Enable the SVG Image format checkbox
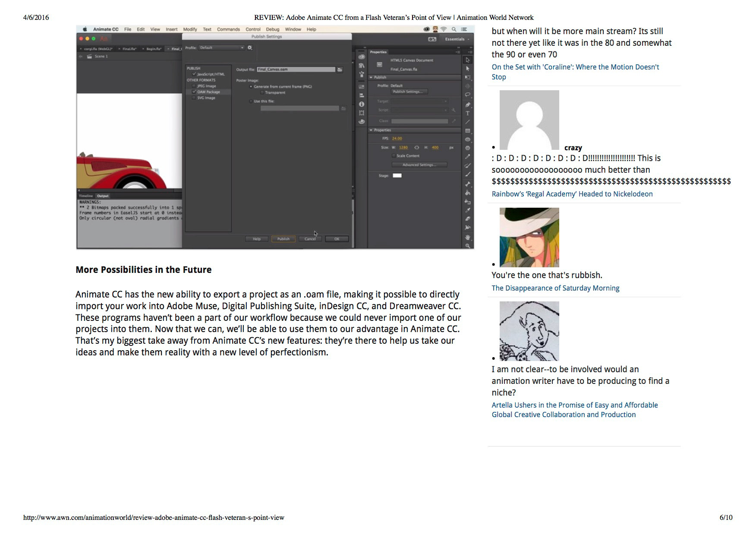Viewport: 756px width, 535px height. pyautogui.click(x=194, y=98)
